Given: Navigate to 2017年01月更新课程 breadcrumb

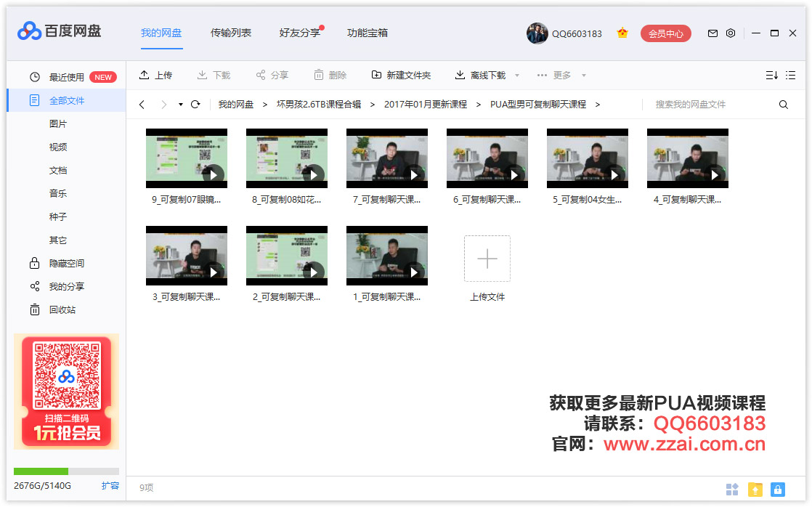Looking at the screenshot, I should tap(426, 105).
